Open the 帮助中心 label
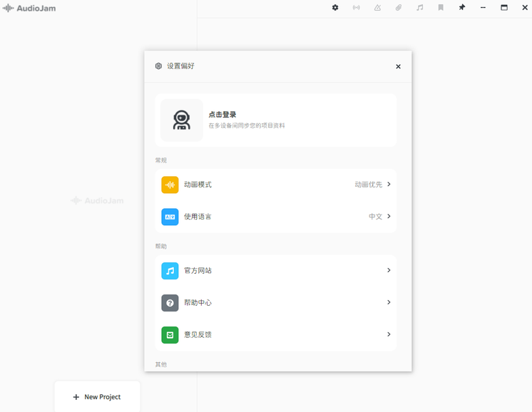The height and width of the screenshot is (412, 532). [198, 302]
